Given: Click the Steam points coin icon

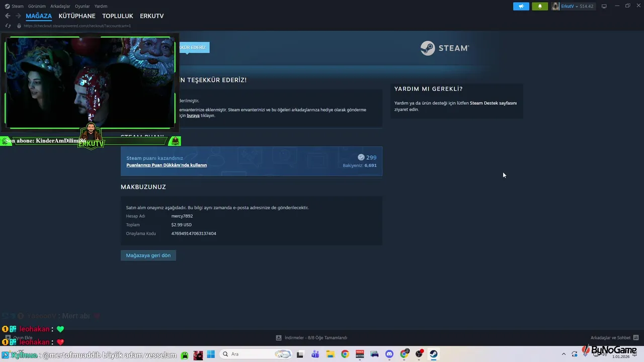Looking at the screenshot, I should [x=361, y=157].
